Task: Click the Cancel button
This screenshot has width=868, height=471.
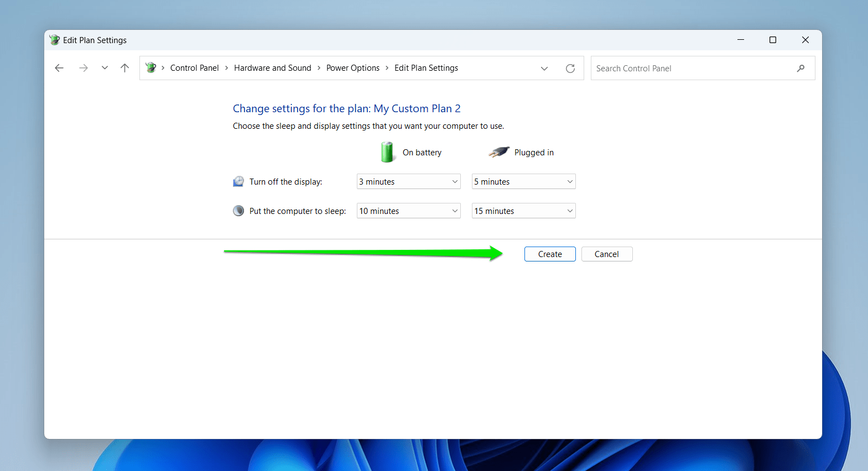Action: coord(607,254)
